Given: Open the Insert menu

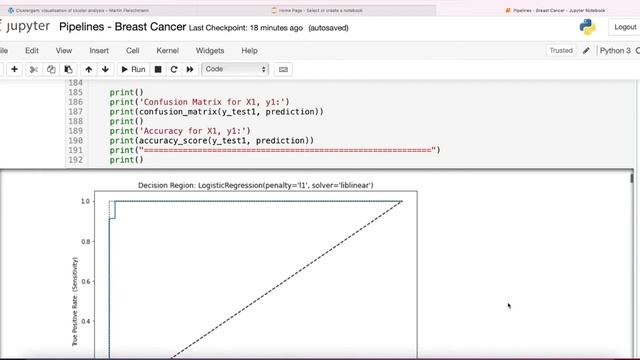Looking at the screenshot, I should [99, 51].
